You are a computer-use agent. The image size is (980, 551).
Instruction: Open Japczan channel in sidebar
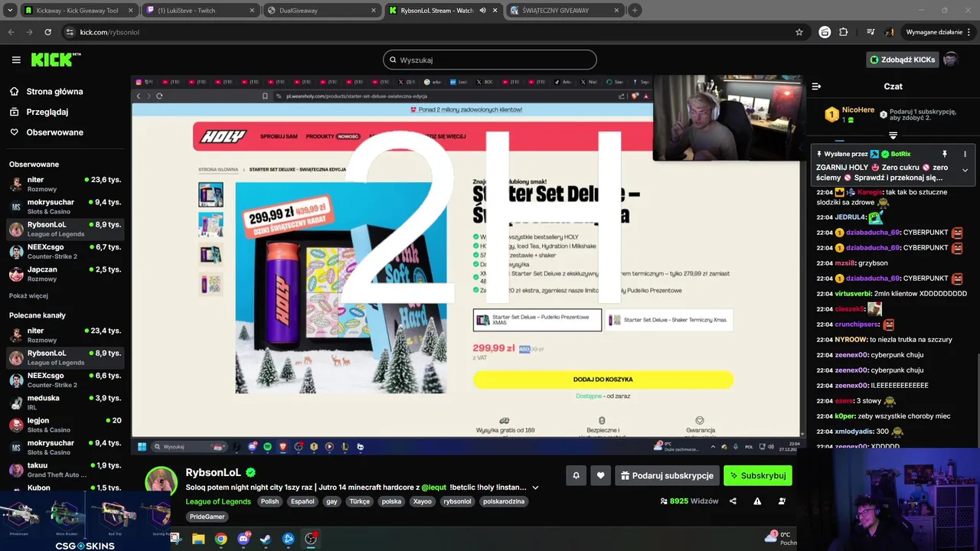pyautogui.click(x=65, y=274)
